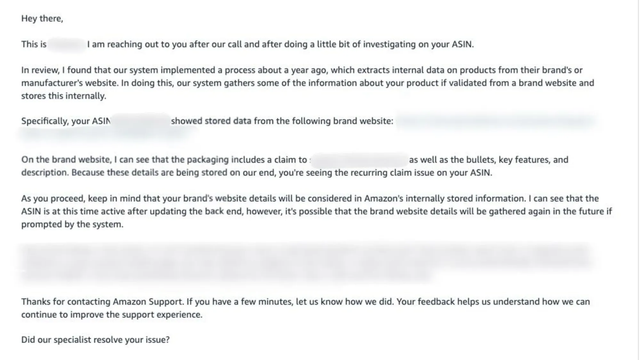
Task: Click the second line of the blurred website URL
Action: click(108, 134)
